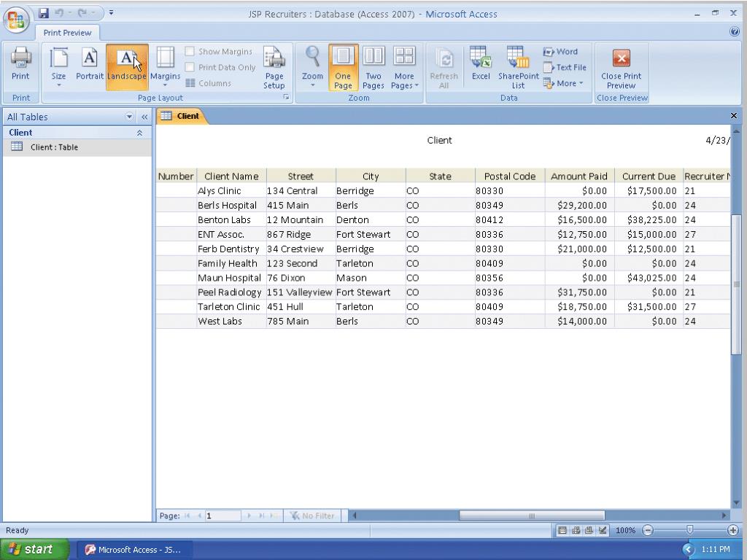Image resolution: width=747 pixels, height=560 pixels.
Task: Show One Page in preview
Action: point(343,68)
